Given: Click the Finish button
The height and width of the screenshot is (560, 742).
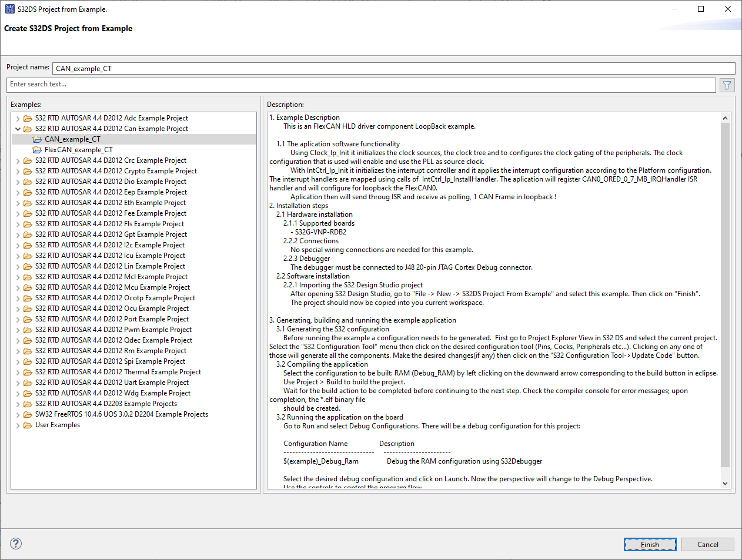Looking at the screenshot, I should click(650, 544).
